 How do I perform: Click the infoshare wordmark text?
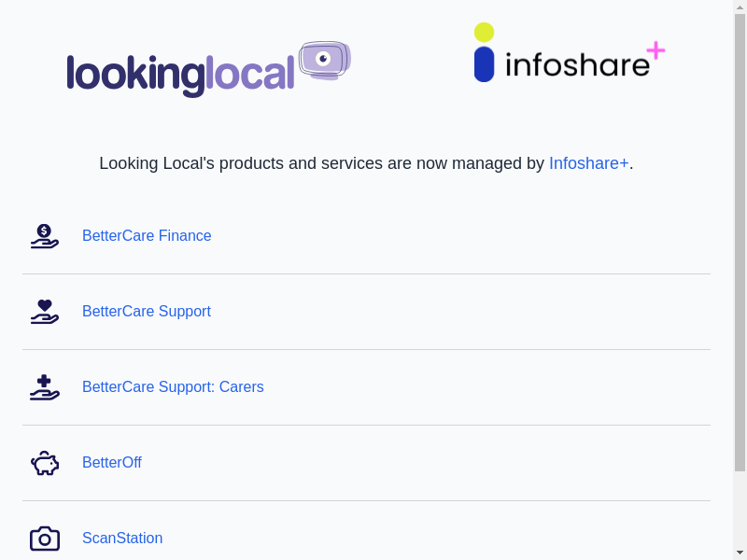tap(576, 64)
